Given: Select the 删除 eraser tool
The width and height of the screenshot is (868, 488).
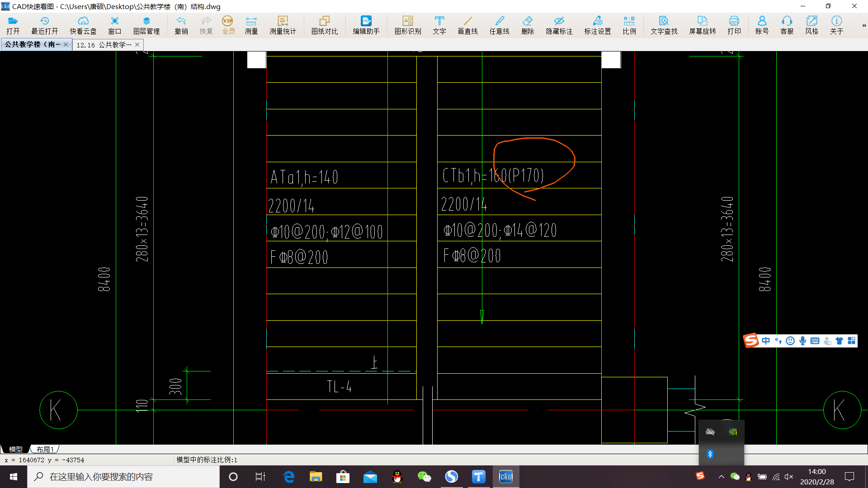Looking at the screenshot, I should (528, 25).
